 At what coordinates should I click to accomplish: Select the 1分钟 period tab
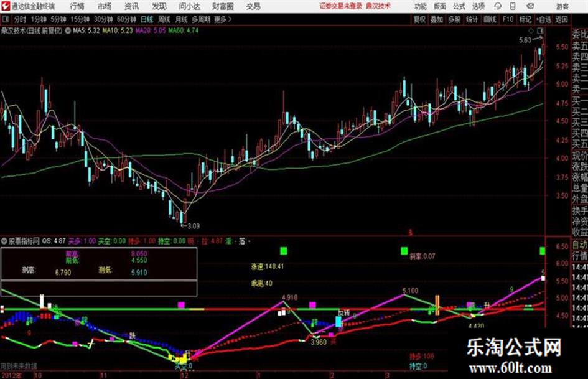pyautogui.click(x=39, y=19)
